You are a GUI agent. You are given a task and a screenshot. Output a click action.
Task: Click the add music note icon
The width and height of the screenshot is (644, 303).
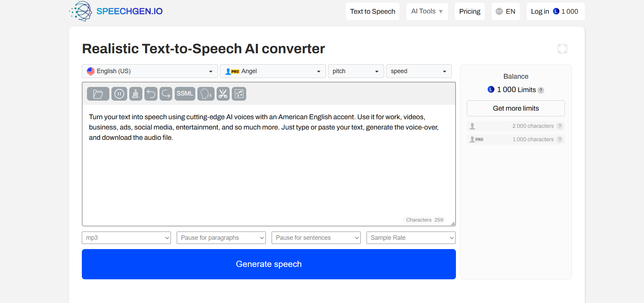coord(239,94)
